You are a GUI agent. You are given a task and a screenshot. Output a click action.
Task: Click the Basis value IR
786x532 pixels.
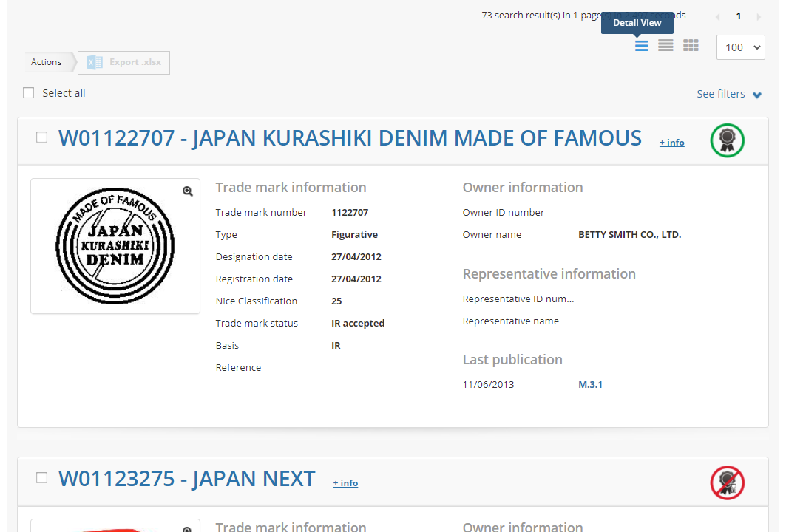(x=336, y=345)
